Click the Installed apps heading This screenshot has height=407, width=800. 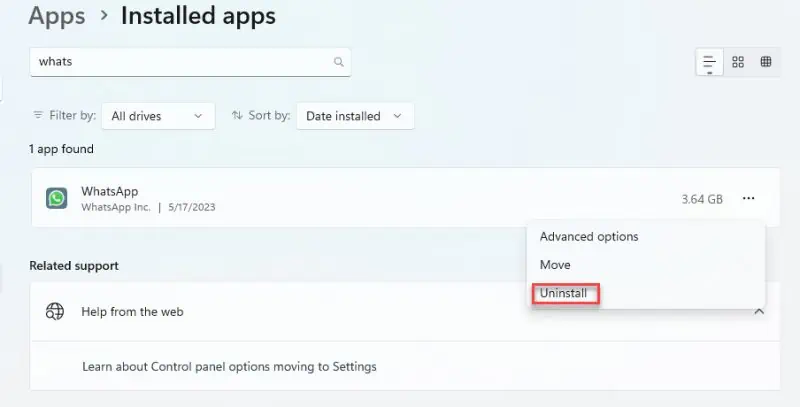point(198,15)
